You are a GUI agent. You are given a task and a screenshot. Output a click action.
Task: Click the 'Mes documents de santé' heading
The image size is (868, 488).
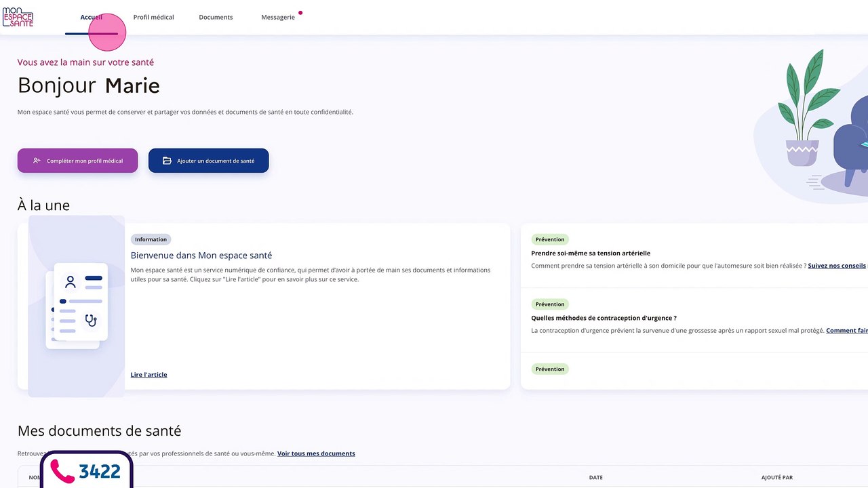99,431
